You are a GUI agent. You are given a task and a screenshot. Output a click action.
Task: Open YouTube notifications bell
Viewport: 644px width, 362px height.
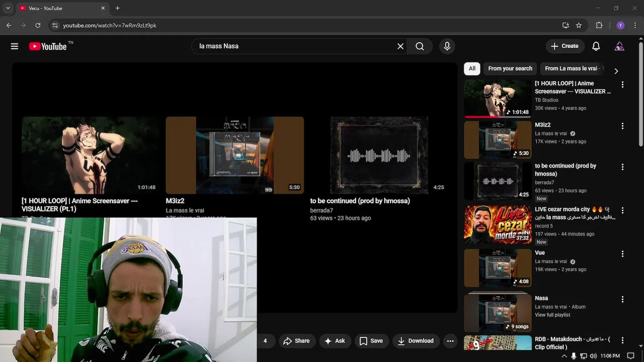pyautogui.click(x=596, y=46)
